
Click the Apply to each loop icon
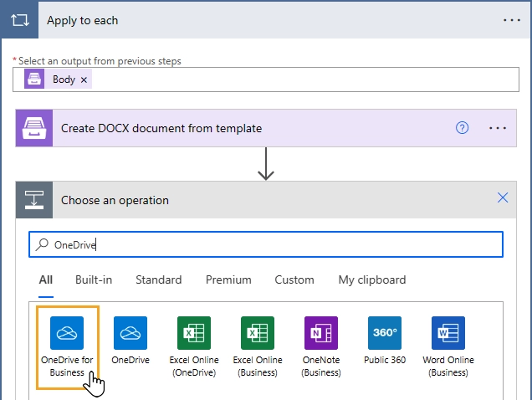pos(20,20)
